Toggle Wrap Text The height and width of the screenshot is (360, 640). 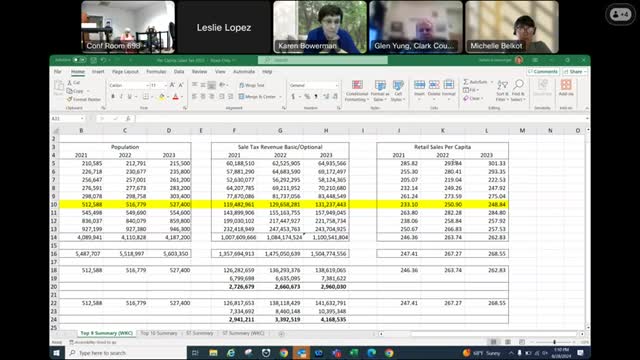coord(252,85)
